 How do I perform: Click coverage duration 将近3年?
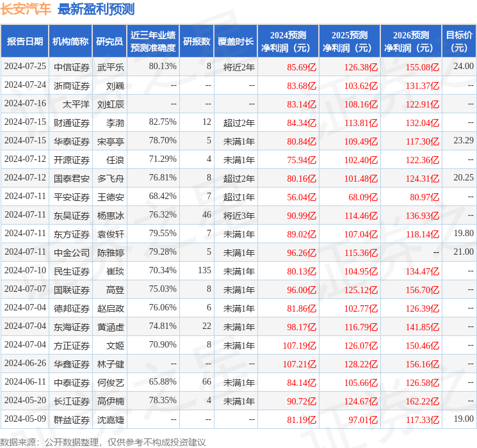[239, 216]
